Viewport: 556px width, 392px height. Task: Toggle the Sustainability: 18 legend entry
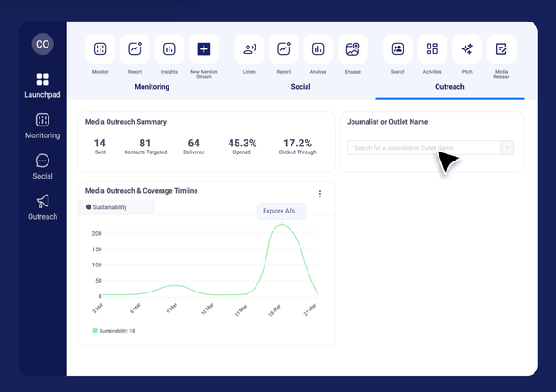114,331
